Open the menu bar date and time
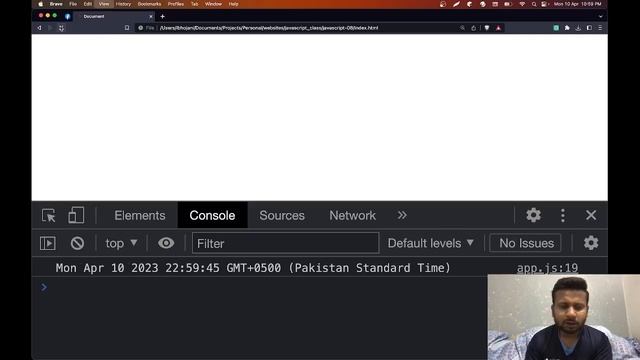The width and height of the screenshot is (640, 360). (x=577, y=4)
